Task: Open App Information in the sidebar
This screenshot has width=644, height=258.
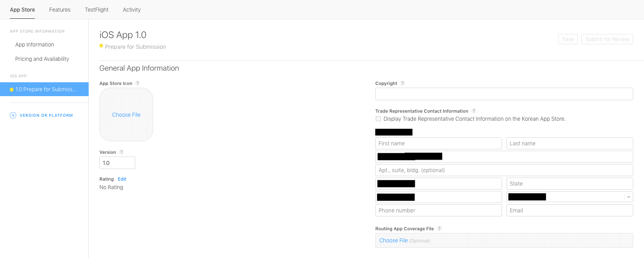Action: point(34,45)
